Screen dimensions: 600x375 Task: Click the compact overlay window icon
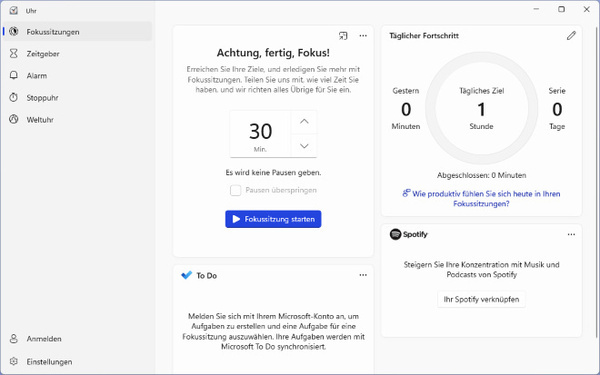(343, 36)
